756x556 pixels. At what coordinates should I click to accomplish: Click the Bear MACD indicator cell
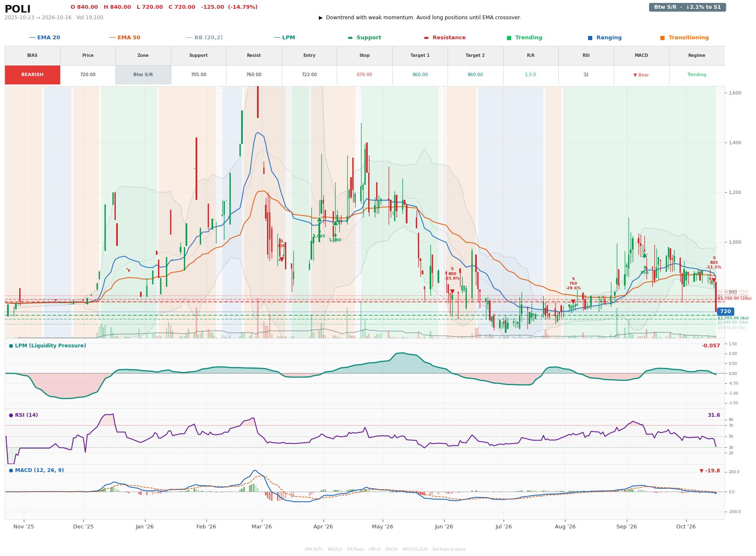point(641,75)
